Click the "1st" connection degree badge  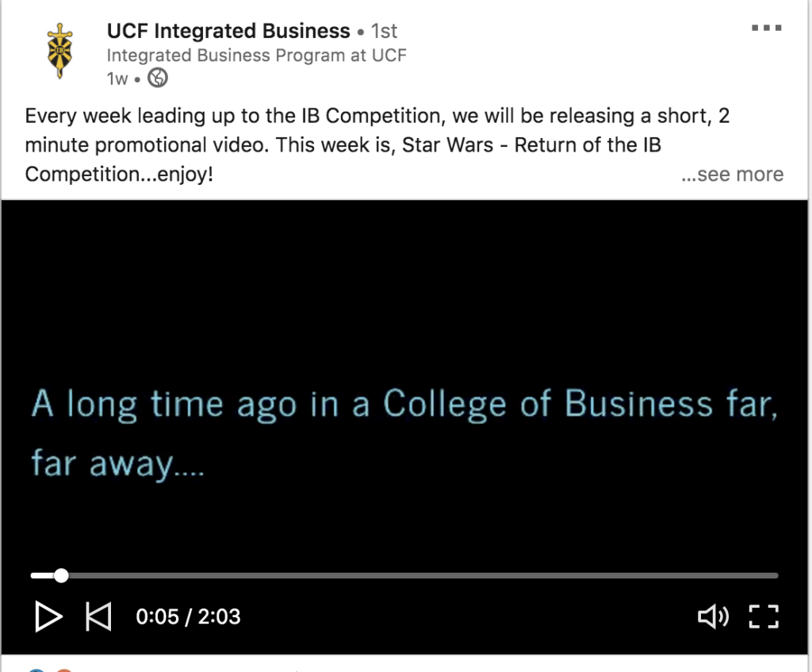(x=385, y=32)
